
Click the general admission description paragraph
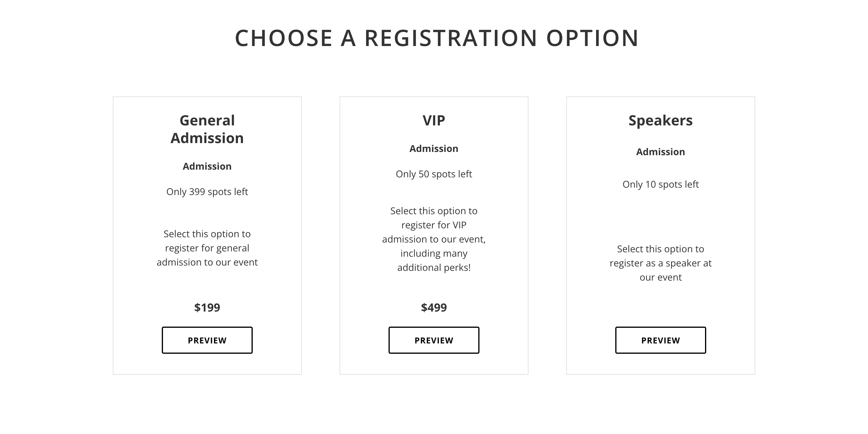(207, 248)
